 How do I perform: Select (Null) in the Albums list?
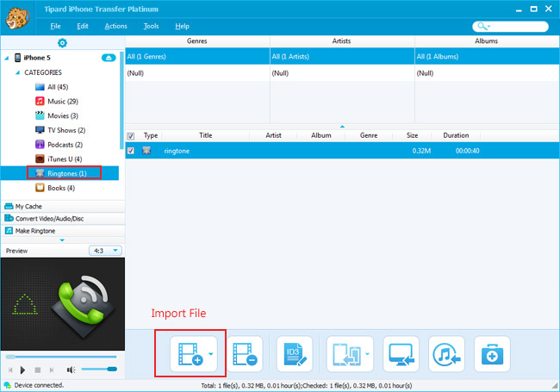tap(487, 73)
